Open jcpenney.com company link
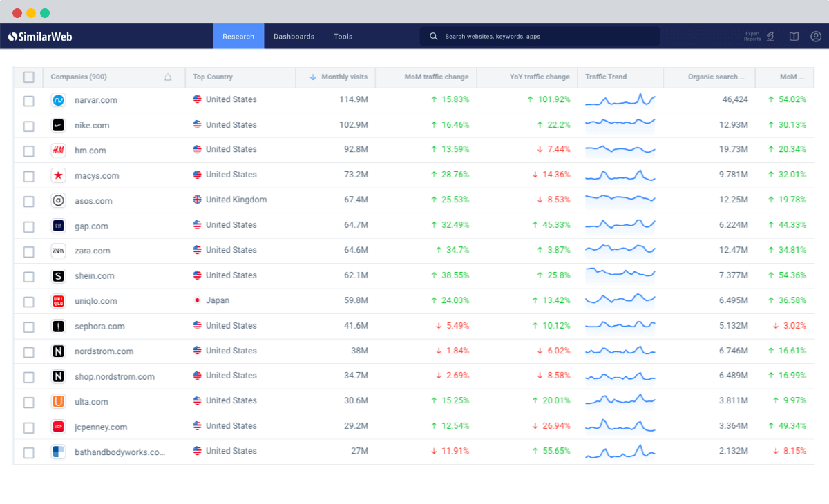The image size is (829, 504). (x=101, y=427)
